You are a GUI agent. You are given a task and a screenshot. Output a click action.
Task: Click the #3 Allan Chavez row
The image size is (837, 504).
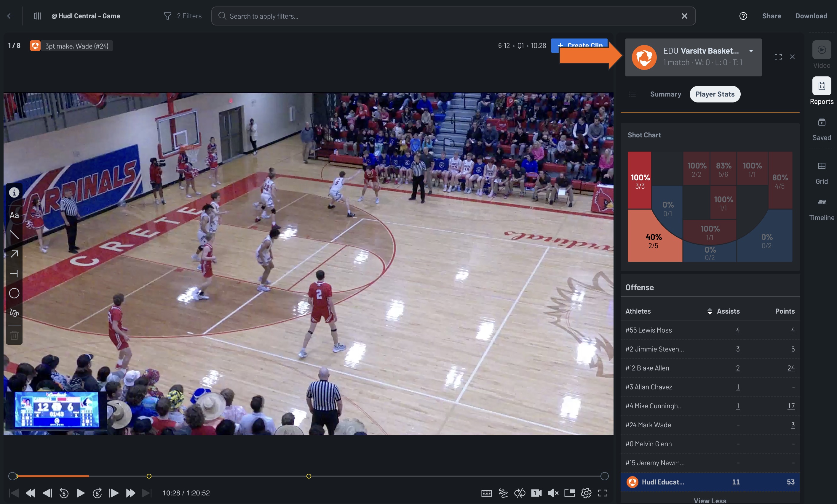click(710, 387)
